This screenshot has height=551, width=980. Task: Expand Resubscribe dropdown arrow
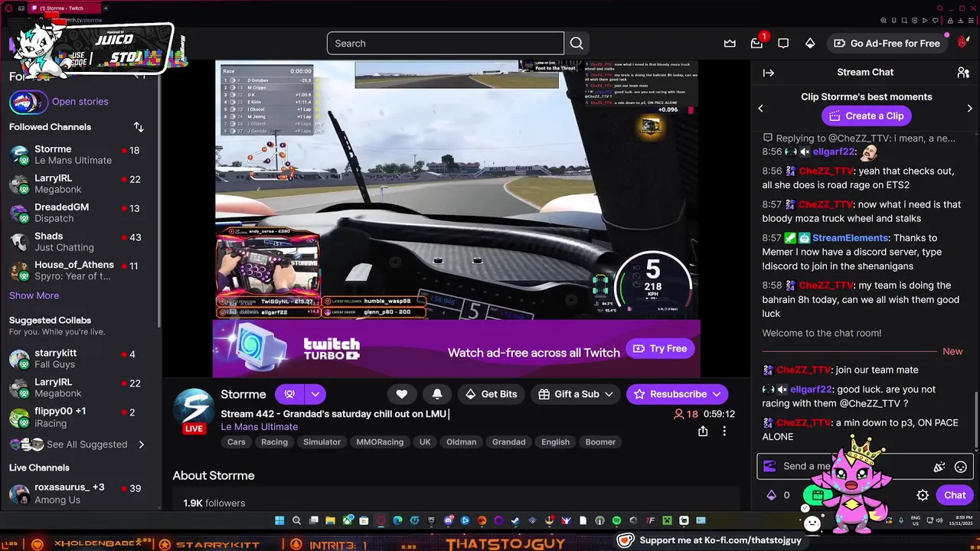point(717,394)
